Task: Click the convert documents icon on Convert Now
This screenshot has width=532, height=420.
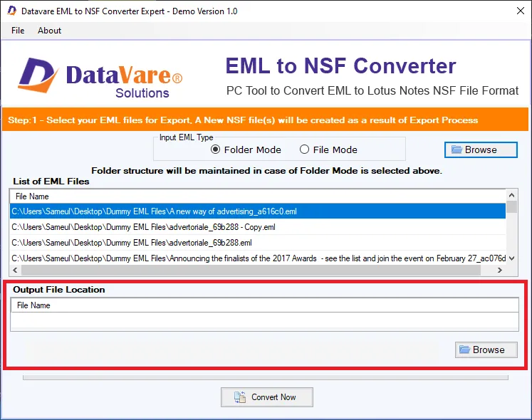Action: click(x=240, y=397)
